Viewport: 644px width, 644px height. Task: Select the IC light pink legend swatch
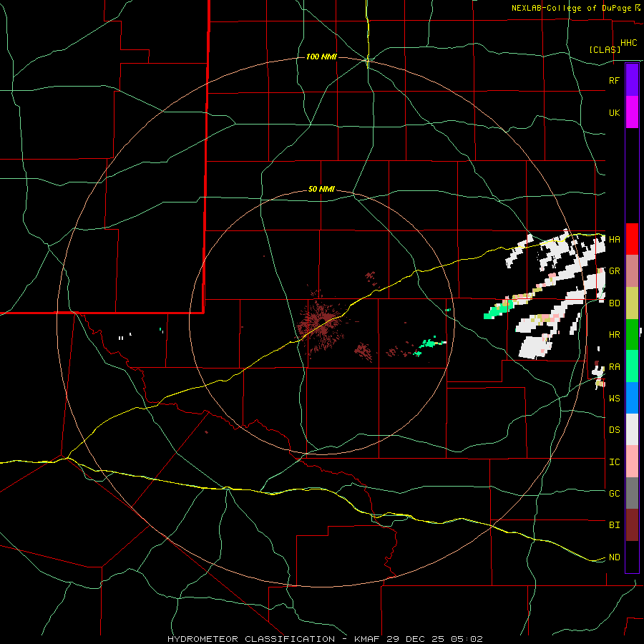(x=632, y=462)
